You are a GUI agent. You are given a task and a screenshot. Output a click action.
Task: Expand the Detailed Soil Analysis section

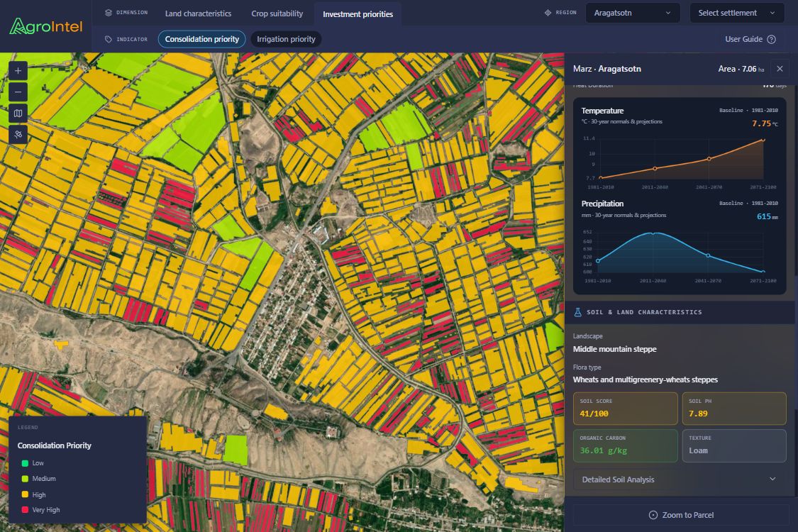(x=680, y=480)
